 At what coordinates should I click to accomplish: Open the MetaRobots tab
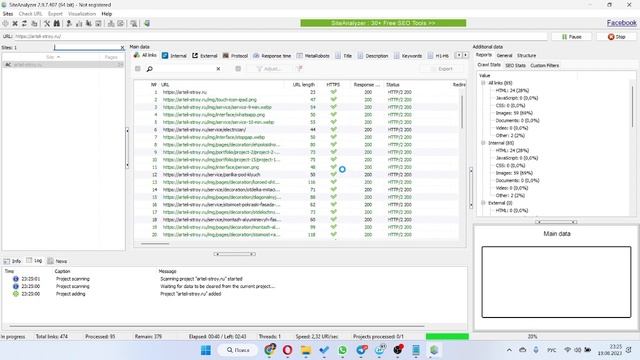coord(313,56)
